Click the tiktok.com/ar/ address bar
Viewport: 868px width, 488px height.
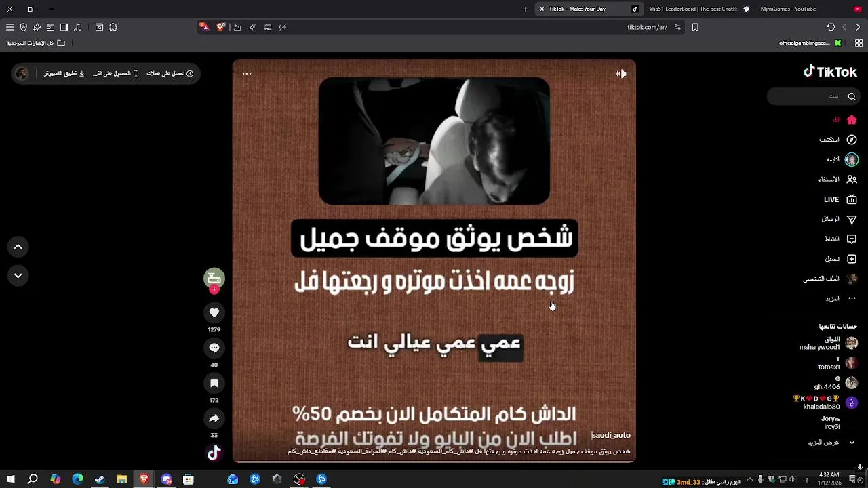tap(648, 27)
